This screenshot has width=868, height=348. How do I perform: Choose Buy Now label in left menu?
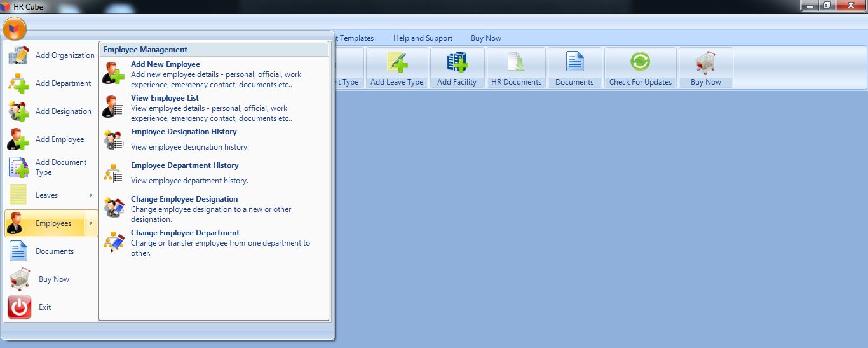coord(54,279)
